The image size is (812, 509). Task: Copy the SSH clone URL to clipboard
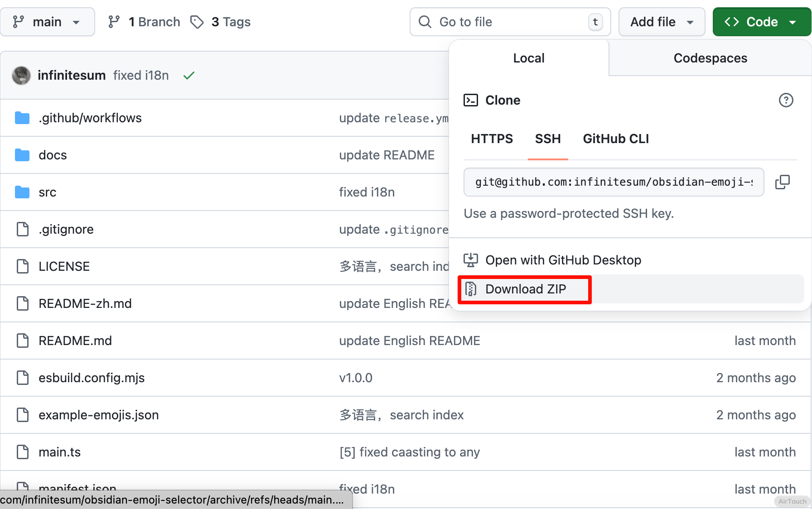click(782, 182)
